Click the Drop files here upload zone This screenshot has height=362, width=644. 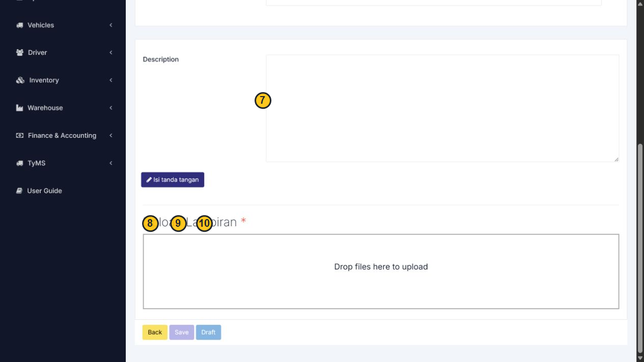click(381, 271)
